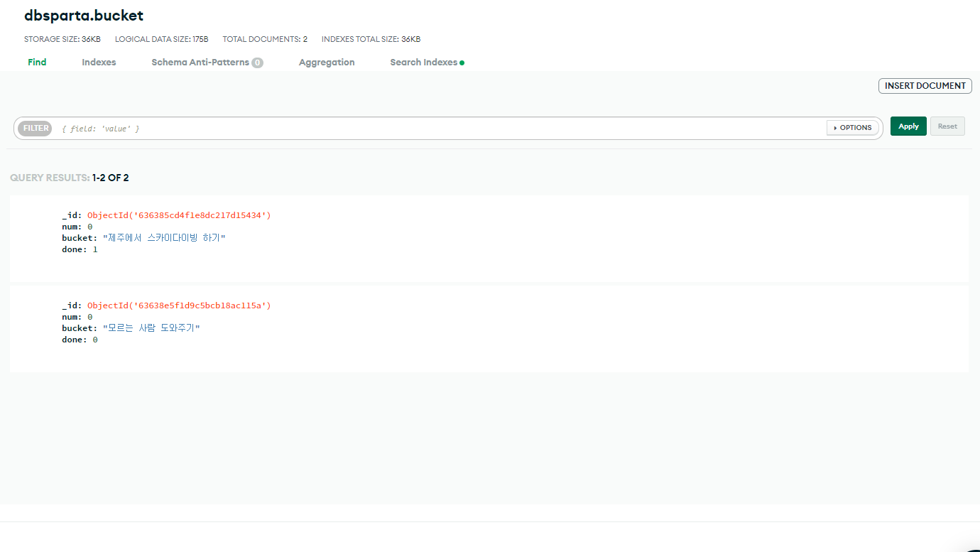Click the FILTER label badge

(x=36, y=129)
